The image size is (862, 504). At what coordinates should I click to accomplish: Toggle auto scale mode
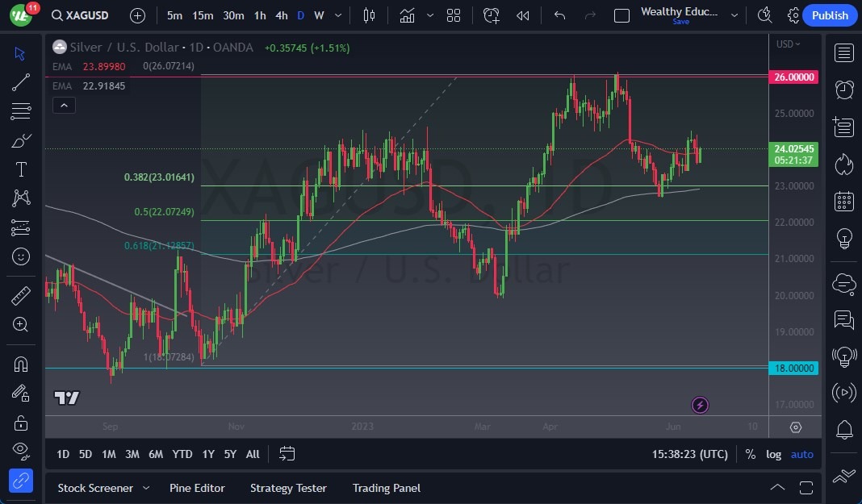[x=801, y=454]
